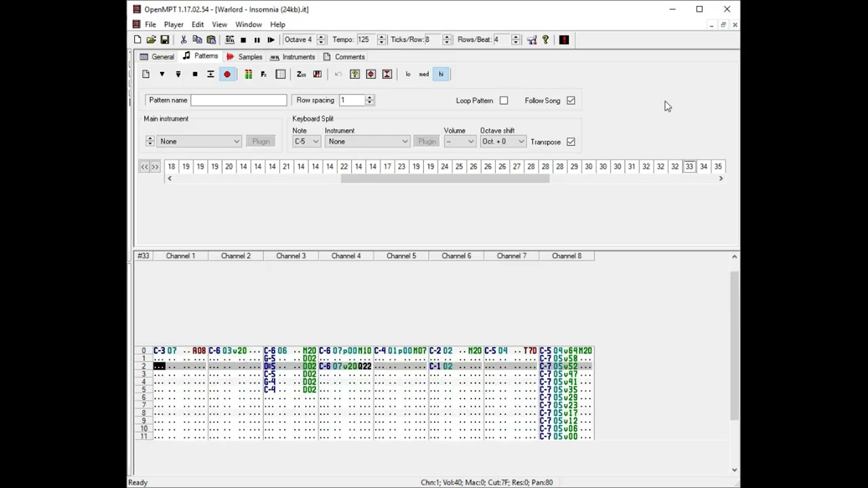Cut selection with the scissors icon
The height and width of the screenshot is (488, 868).
pyautogui.click(x=183, y=40)
